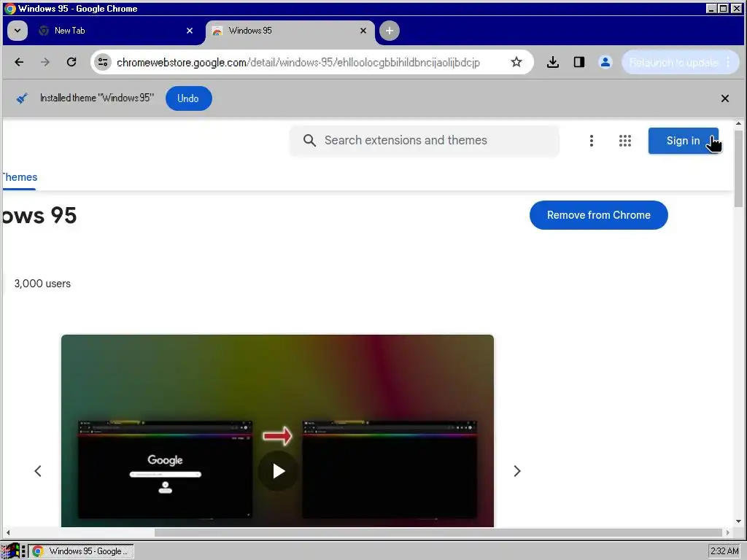Open the web store three-dot menu

click(591, 141)
